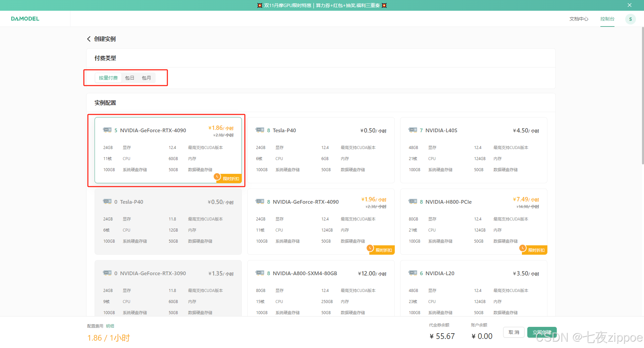Screen dimensions: 644x348
Task: Select 按量付费 billing type
Action: coord(108,78)
